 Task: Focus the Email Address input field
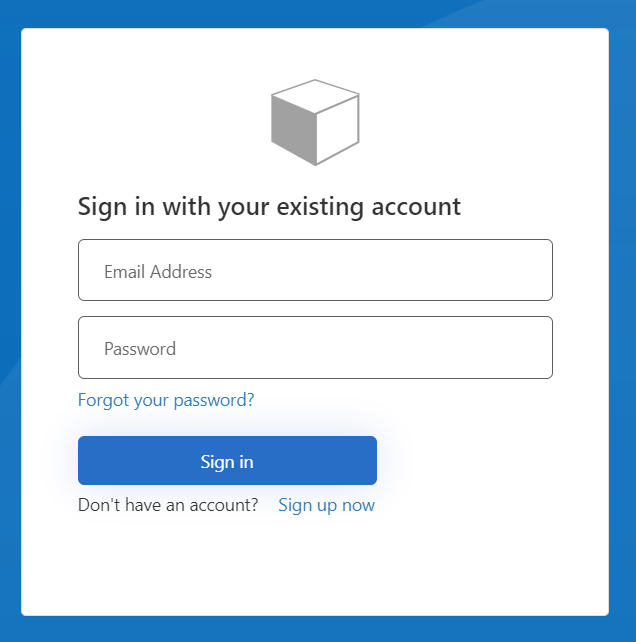pos(315,270)
